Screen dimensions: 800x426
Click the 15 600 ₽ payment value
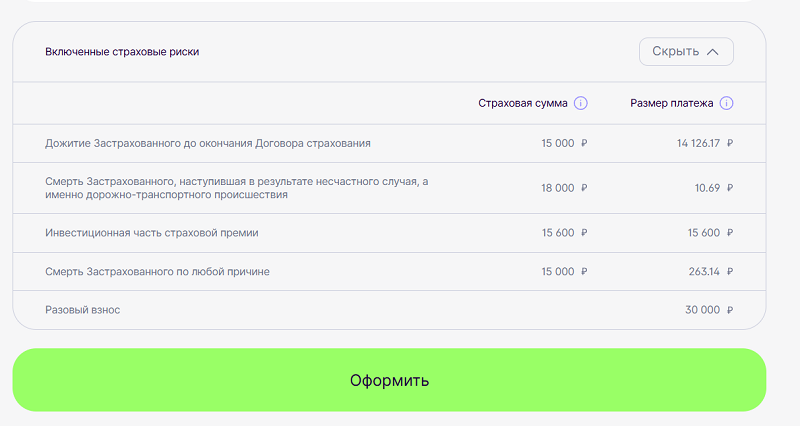710,233
